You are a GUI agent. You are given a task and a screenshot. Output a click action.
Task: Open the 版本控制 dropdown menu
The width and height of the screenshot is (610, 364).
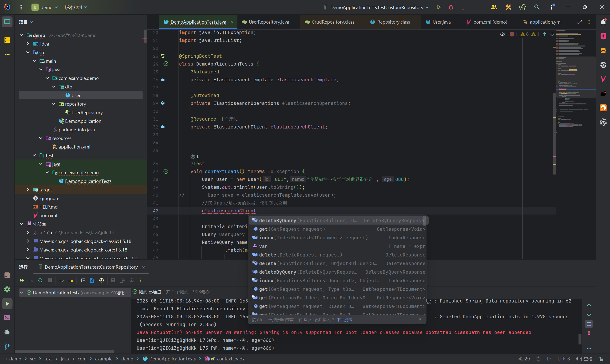(76, 7)
